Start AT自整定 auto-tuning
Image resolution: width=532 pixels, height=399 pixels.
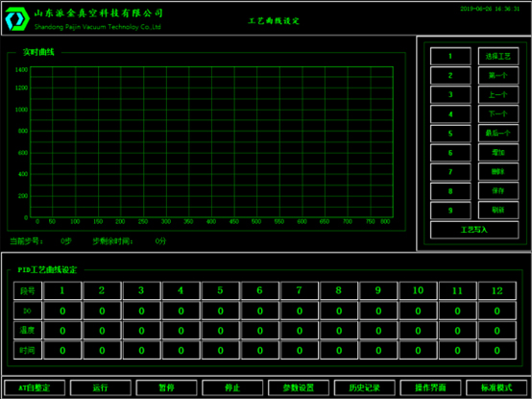(x=35, y=387)
